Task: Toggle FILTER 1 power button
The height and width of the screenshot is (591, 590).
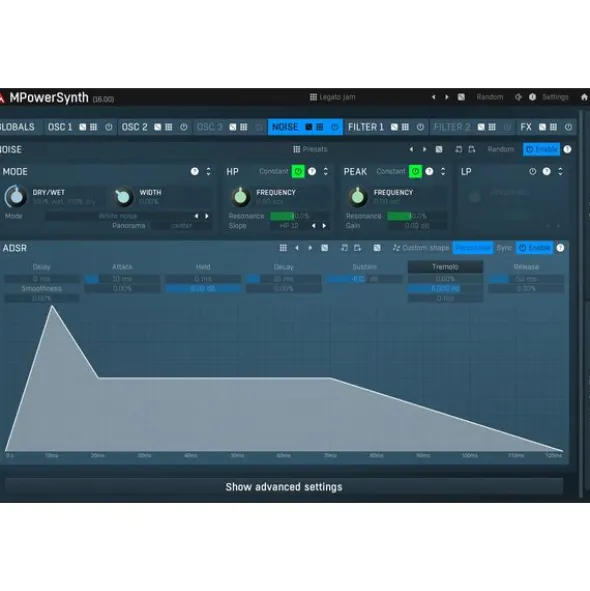Action: [x=420, y=127]
